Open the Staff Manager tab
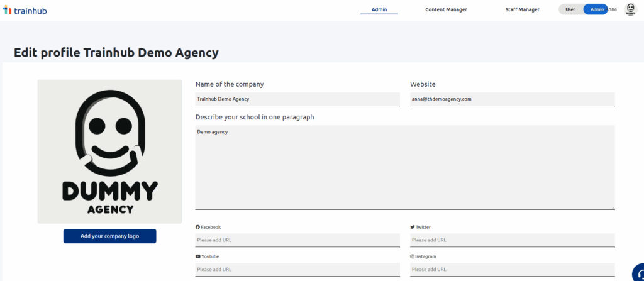Image resolution: width=644 pixels, height=281 pixels. coord(523,9)
